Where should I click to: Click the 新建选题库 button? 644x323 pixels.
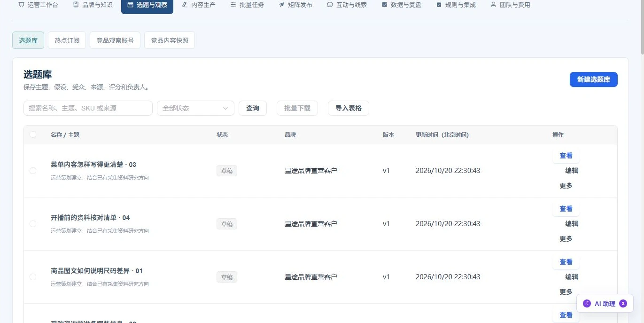(x=594, y=79)
